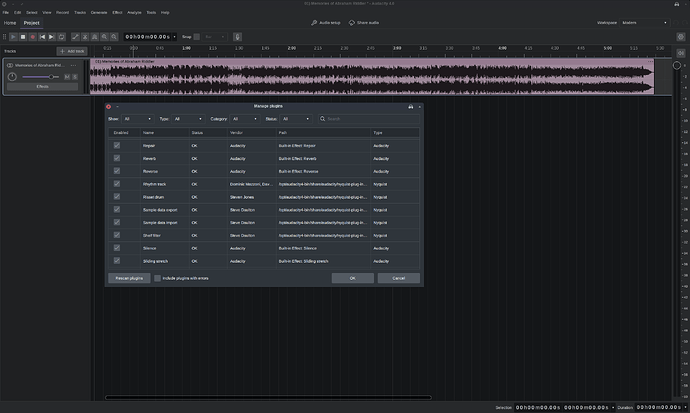Open the Effect menu
The image size is (690, 413).
point(117,12)
